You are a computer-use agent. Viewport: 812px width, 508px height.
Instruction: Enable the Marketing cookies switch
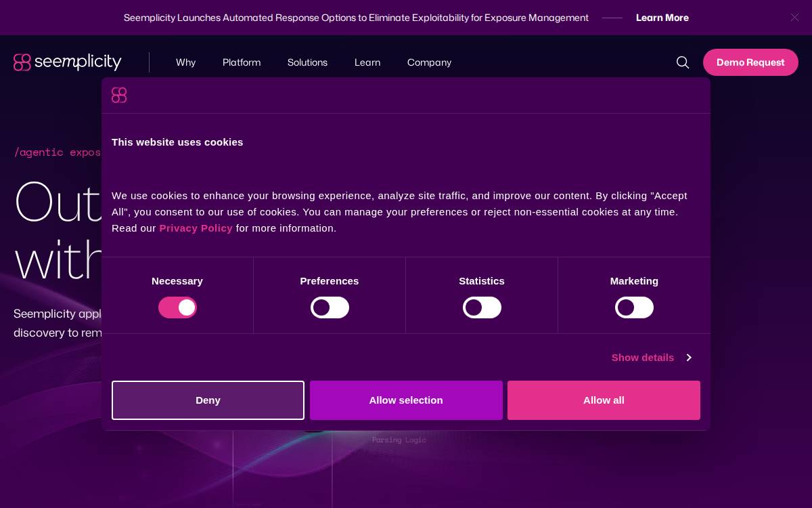[634, 308]
